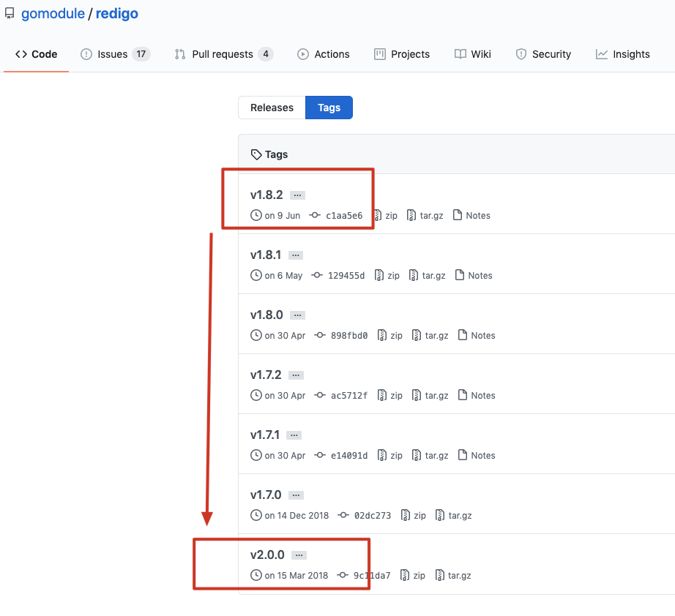Viewport: 675px width, 616px height.
Task: Switch to the Releases view toggle
Action: (272, 107)
